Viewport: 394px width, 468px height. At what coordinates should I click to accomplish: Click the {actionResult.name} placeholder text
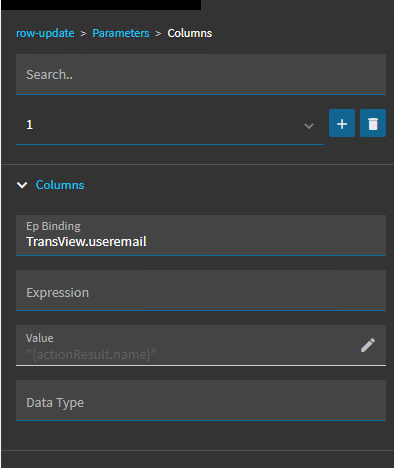click(x=91, y=354)
